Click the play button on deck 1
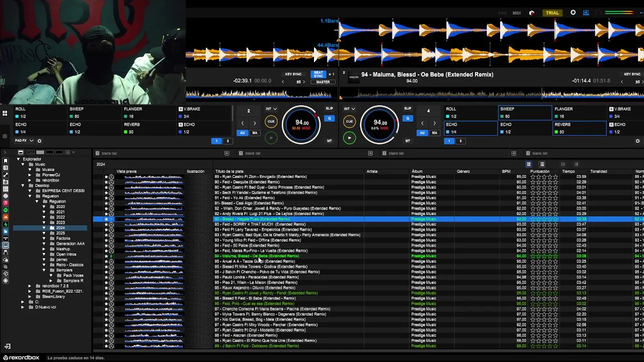644x362 pixels. [271, 138]
